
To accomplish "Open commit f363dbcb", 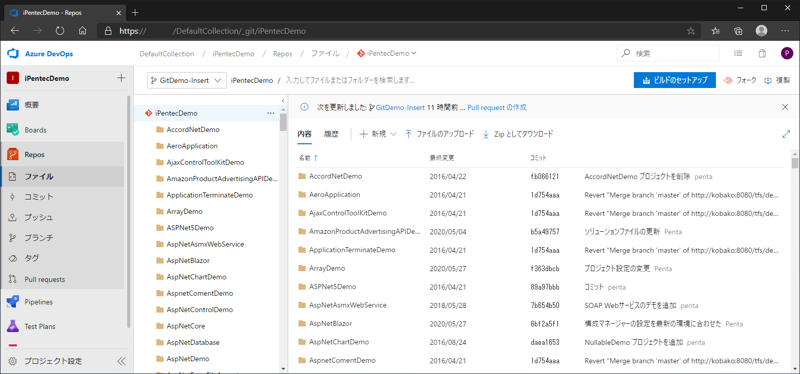I will [x=544, y=268].
